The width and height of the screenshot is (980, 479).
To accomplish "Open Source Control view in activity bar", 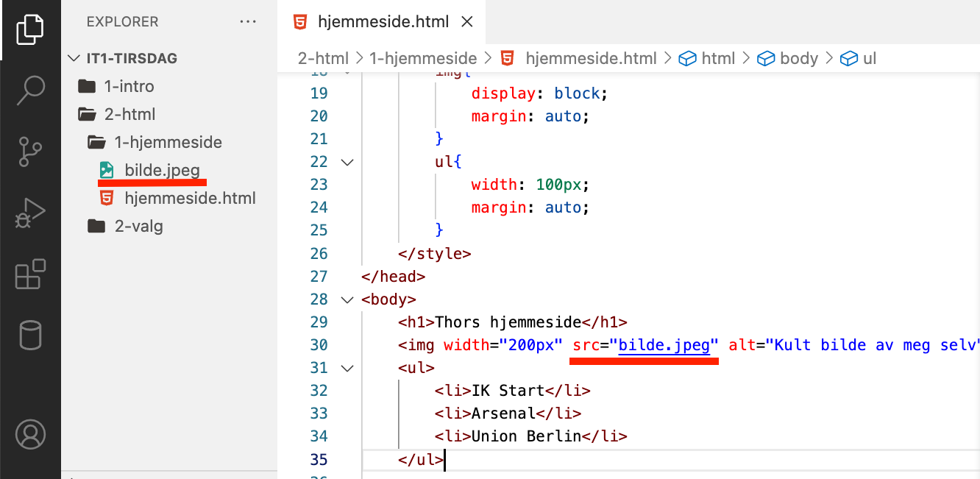I will [30, 152].
